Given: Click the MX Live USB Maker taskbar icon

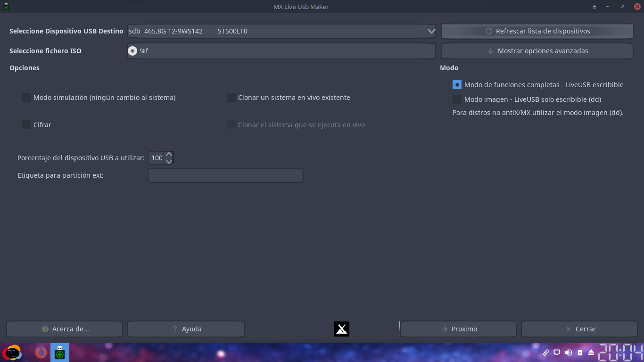Looking at the screenshot, I should tap(60, 353).
